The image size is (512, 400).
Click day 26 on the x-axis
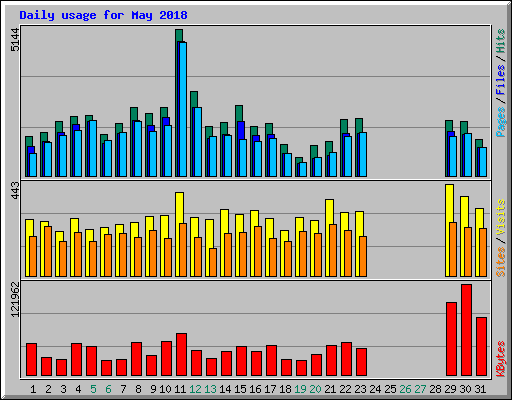pyautogui.click(x=405, y=389)
